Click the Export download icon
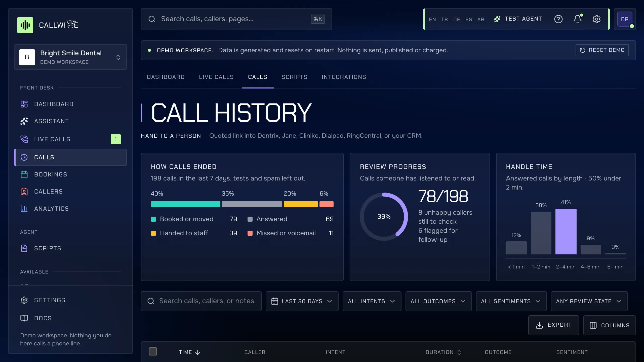This screenshot has height=362, width=644. 539,325
